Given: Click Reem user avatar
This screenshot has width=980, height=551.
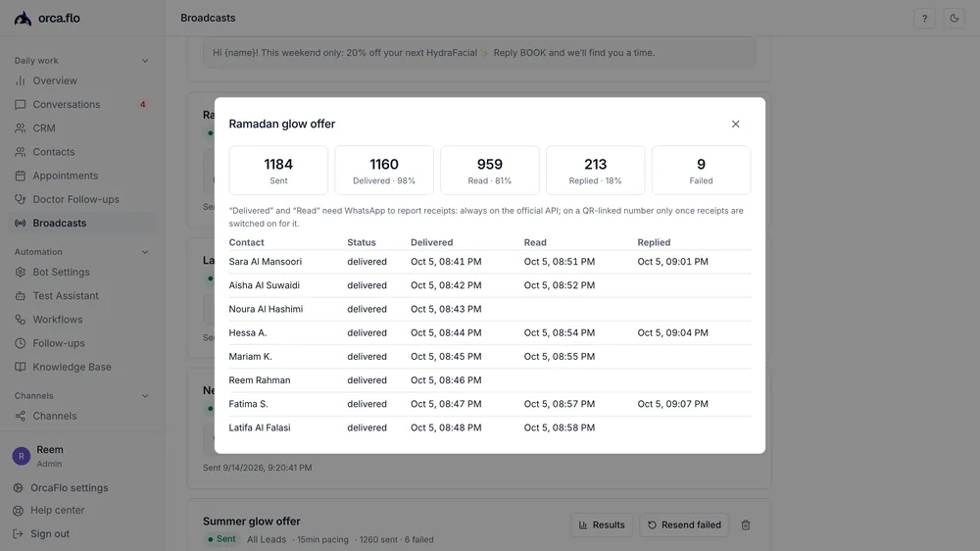Looking at the screenshot, I should point(22,456).
